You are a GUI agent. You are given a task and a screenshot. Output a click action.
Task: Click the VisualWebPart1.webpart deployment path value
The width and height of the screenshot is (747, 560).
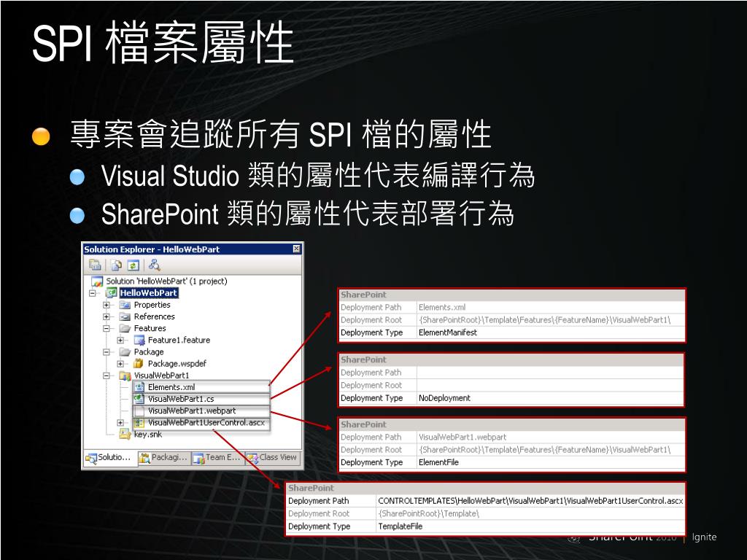[x=462, y=437]
